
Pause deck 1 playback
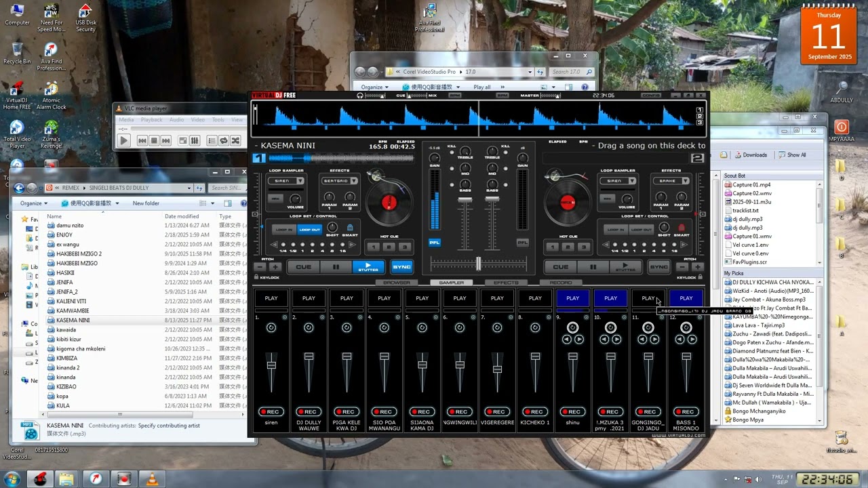click(x=336, y=267)
